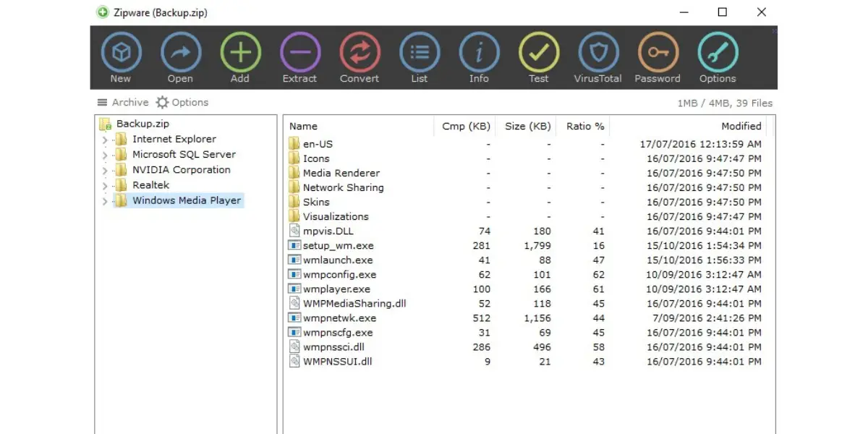Maximize the Zipware window
The width and height of the screenshot is (868, 434).
722,12
